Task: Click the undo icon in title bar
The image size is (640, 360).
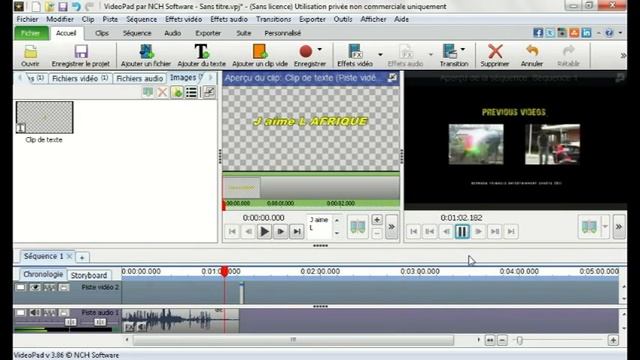Action: pos(76,6)
